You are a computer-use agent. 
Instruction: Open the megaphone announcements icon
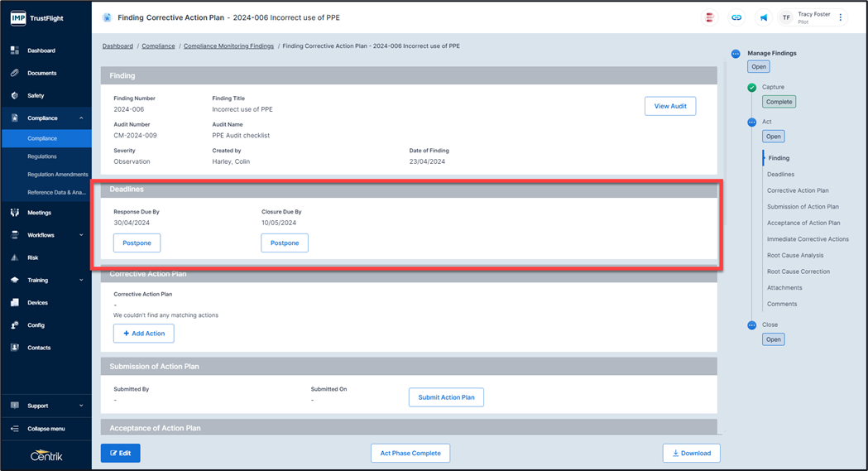(763, 17)
